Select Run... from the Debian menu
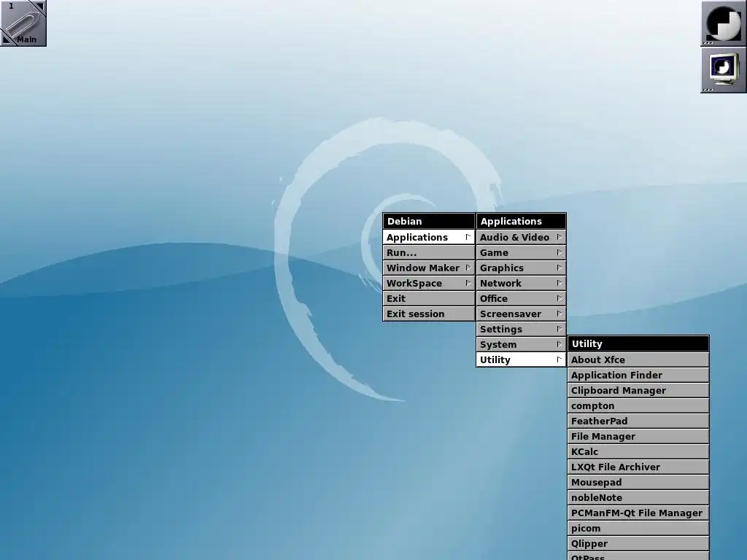The width and height of the screenshot is (747, 560). point(428,252)
